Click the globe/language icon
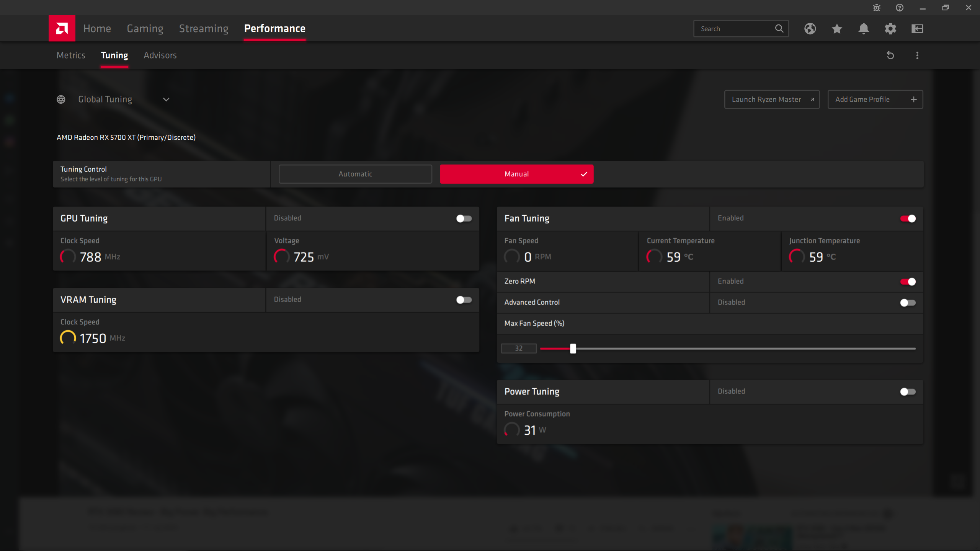Image resolution: width=980 pixels, height=551 pixels. click(810, 28)
